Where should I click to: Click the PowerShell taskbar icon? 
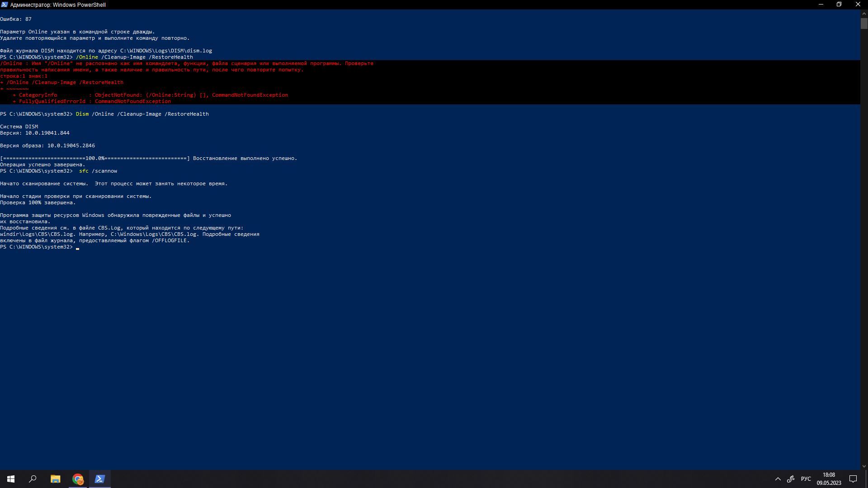coord(100,479)
